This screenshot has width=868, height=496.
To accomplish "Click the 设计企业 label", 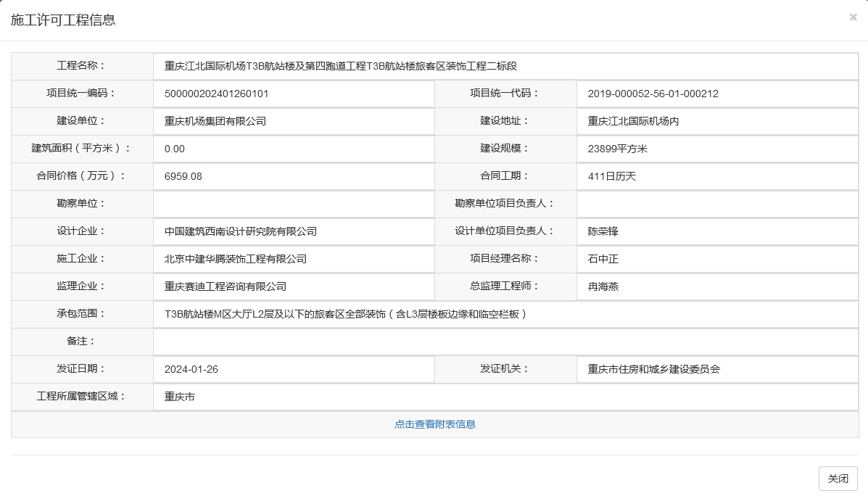I will [x=81, y=231].
